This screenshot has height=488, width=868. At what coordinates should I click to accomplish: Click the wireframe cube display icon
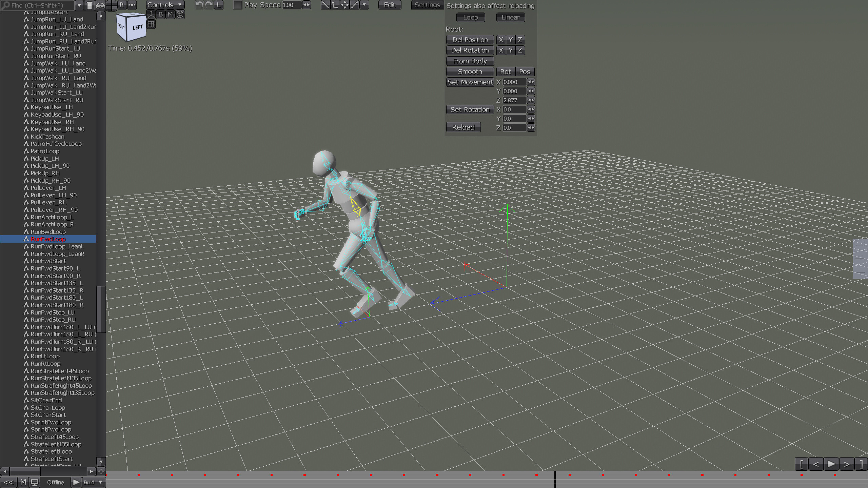pyautogui.click(x=180, y=14)
